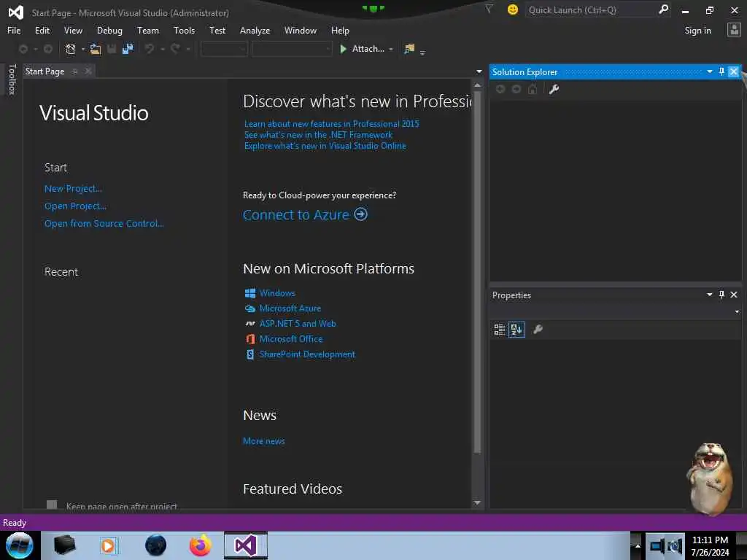Image resolution: width=747 pixels, height=560 pixels.
Task: Click the Save toolbar icon
Action: [x=112, y=49]
